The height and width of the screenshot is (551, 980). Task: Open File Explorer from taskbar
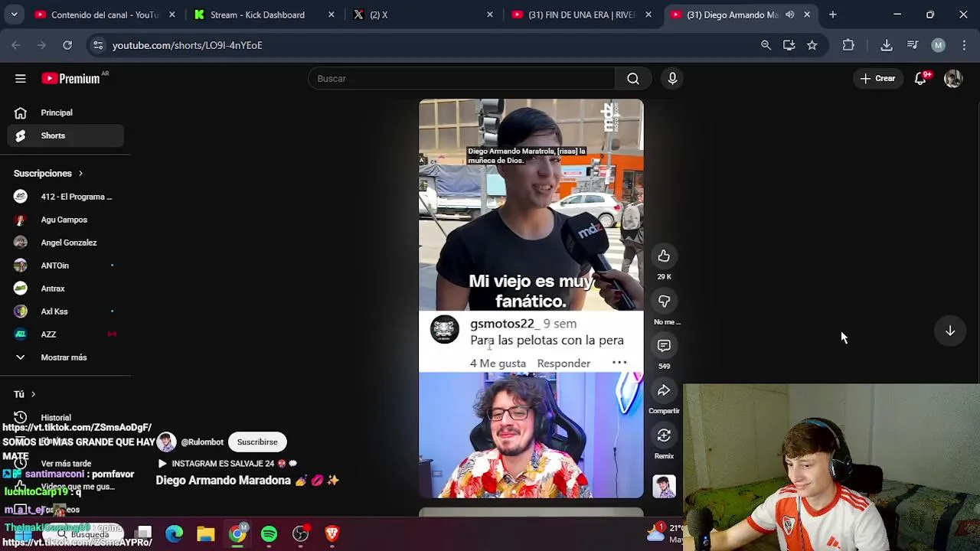(206, 533)
